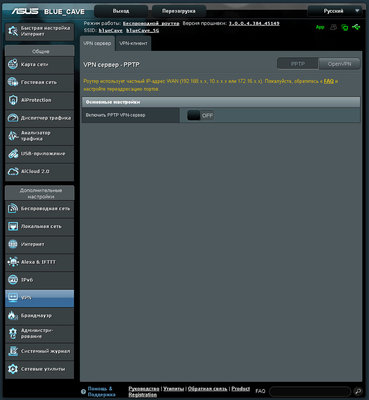Open the Русский language dropdown
369x400 pixels.
[335, 11]
